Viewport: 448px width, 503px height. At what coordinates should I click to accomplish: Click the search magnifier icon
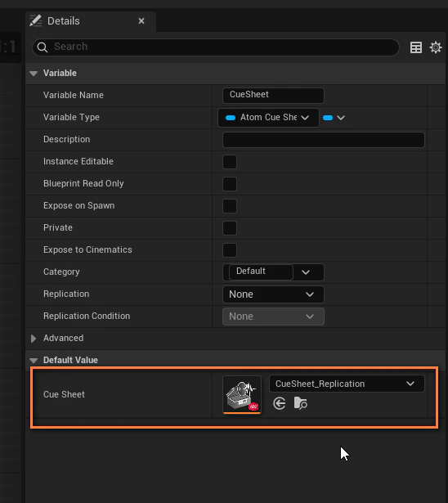pos(43,47)
